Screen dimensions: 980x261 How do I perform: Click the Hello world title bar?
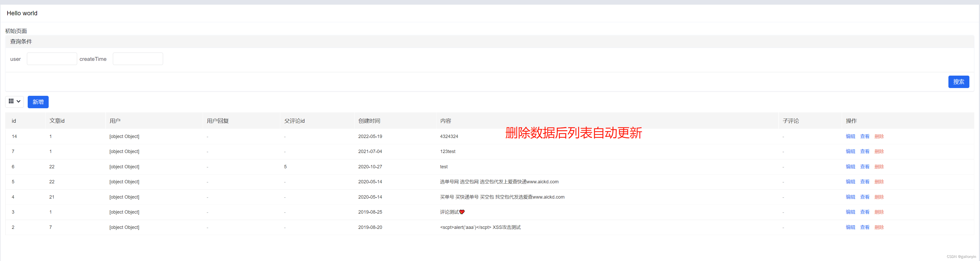click(22, 13)
